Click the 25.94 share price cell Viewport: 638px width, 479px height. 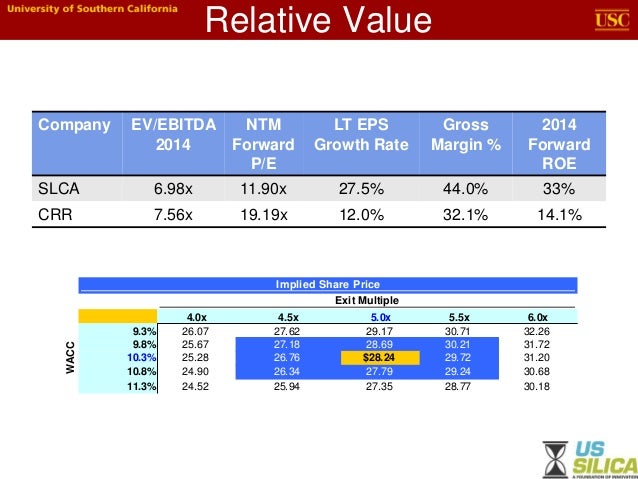(286, 386)
